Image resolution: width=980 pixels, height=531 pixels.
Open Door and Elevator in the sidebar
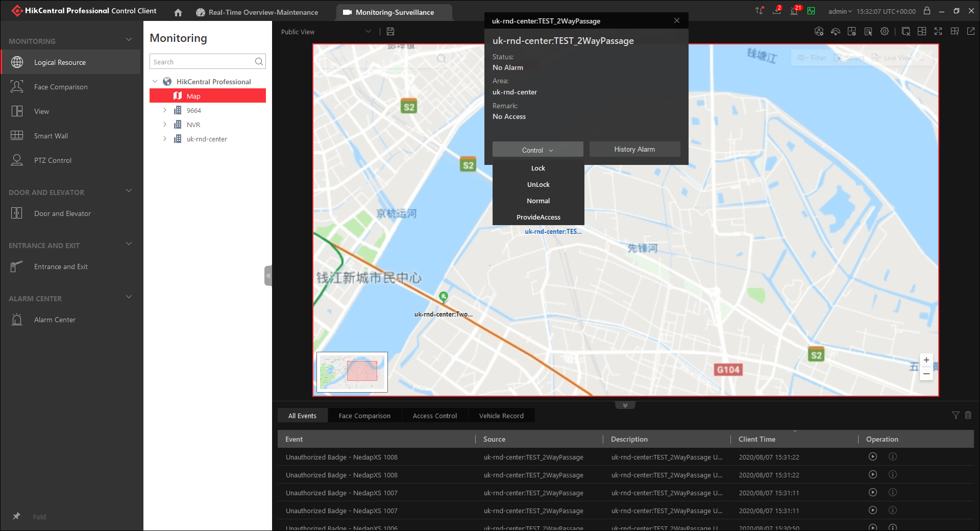(x=70, y=213)
